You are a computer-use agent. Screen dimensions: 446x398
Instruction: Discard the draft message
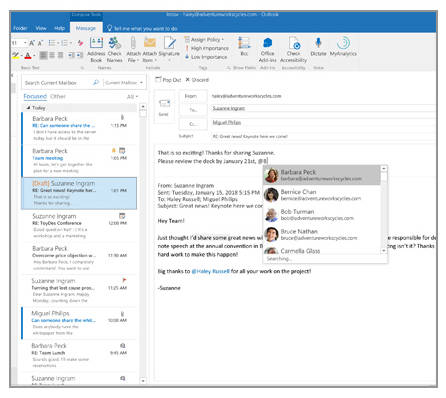pyautogui.click(x=197, y=80)
